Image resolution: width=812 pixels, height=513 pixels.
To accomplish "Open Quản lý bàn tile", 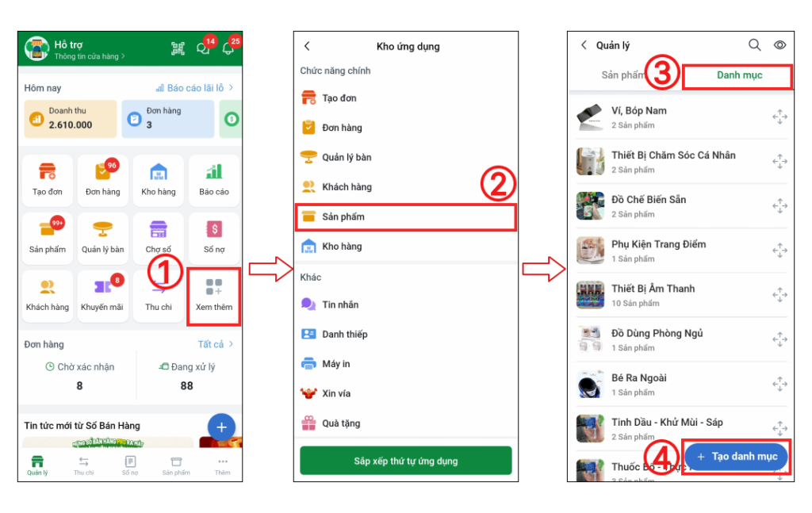I will click(102, 238).
